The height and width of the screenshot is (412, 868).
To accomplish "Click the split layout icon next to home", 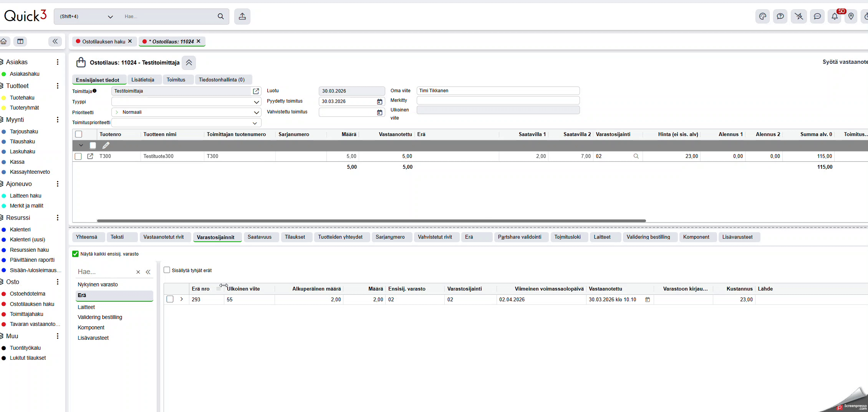I will pyautogui.click(x=20, y=41).
